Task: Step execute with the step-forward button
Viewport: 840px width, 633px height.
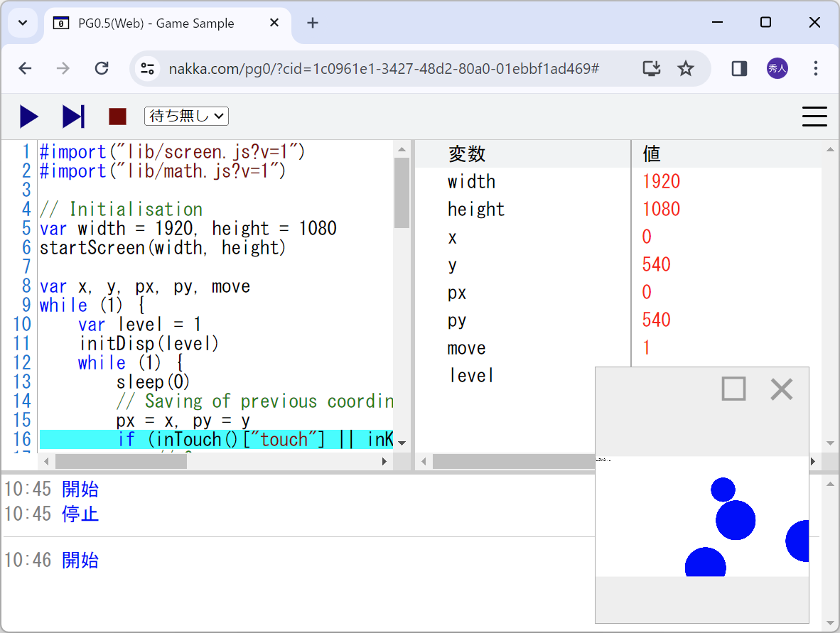Action: point(73,117)
